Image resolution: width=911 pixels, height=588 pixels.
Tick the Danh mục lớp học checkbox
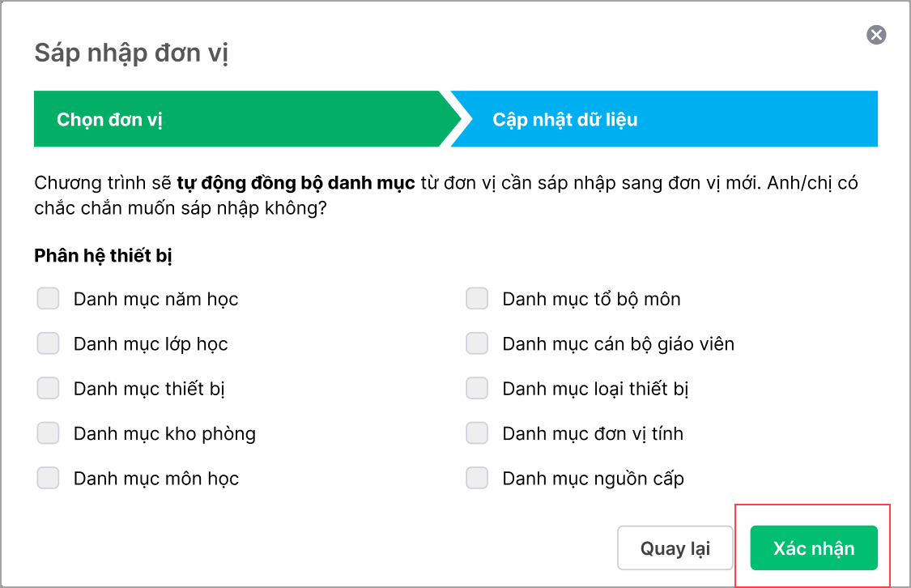[49, 343]
